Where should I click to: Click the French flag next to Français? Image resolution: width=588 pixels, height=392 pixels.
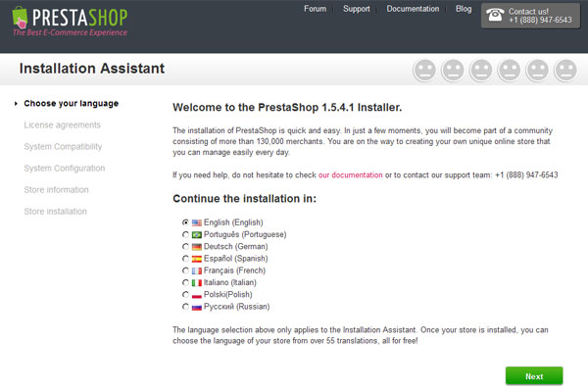point(197,270)
